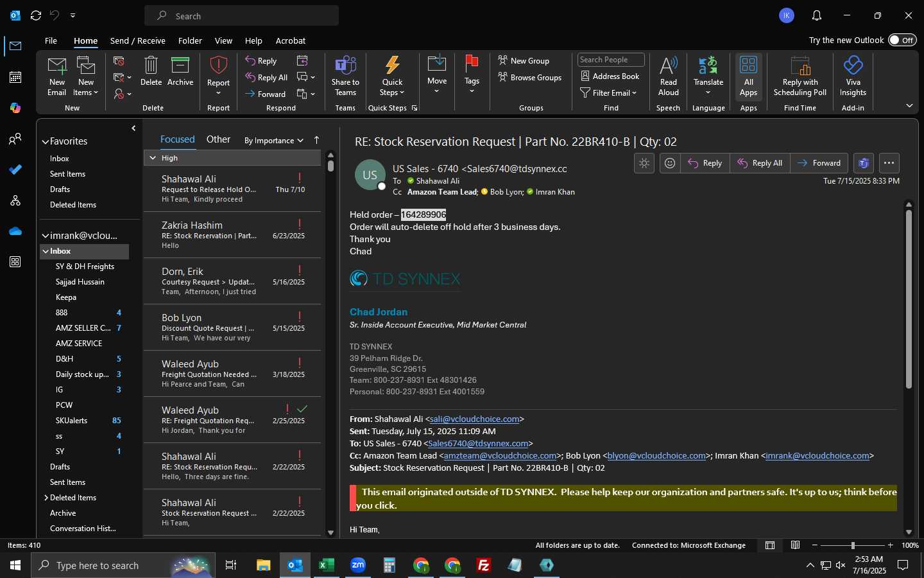
Task: Click Browse Groups
Action: 530,77
